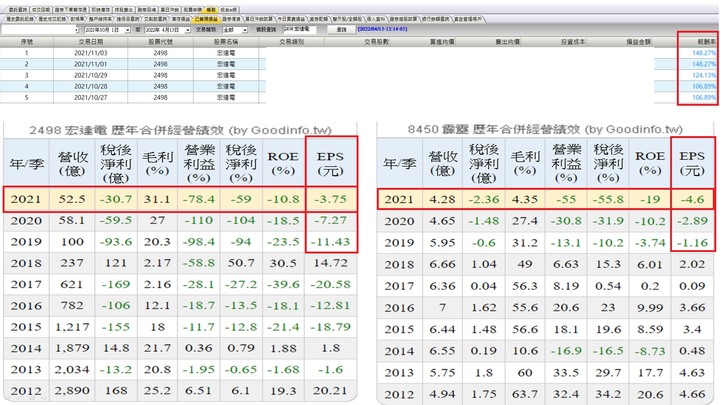
Task: Open the 持股賣出 tab
Action: (x=124, y=10)
